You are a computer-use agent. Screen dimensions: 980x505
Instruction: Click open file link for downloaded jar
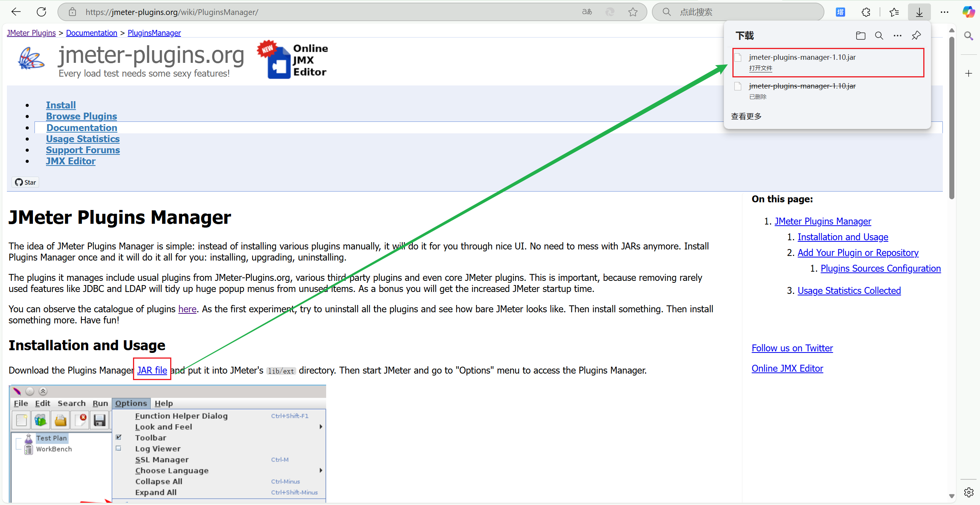pyautogui.click(x=760, y=68)
